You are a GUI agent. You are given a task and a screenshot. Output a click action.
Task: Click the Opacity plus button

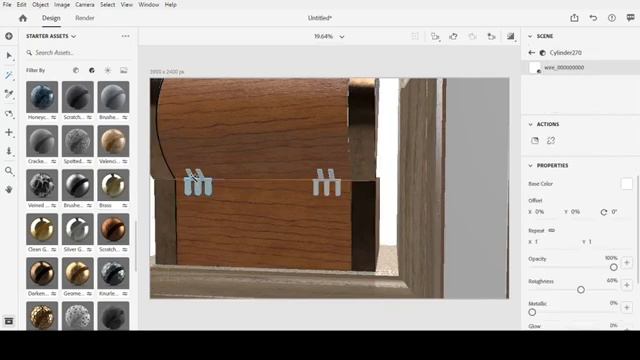pos(627,263)
